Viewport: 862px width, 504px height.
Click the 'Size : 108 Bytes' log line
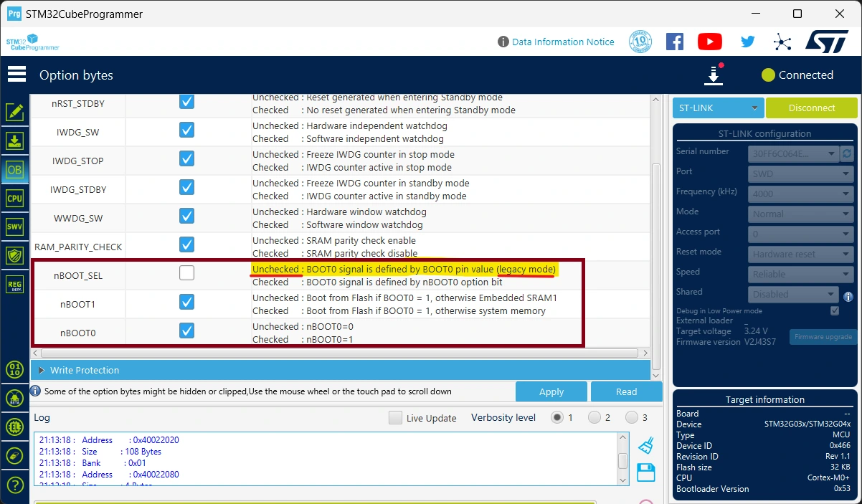[x=100, y=452]
